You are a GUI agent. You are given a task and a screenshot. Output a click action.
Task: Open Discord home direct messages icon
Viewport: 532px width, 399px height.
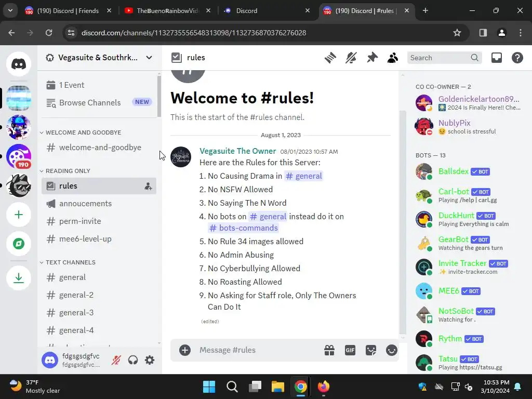(19, 64)
